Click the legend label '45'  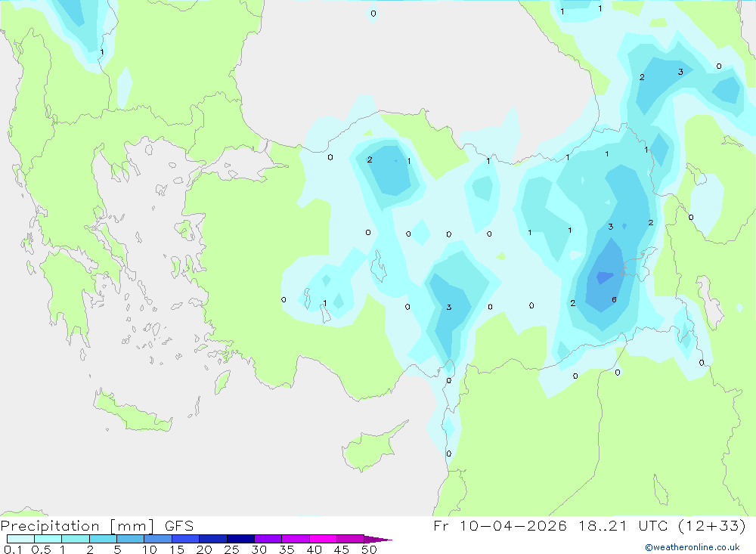click(x=342, y=549)
